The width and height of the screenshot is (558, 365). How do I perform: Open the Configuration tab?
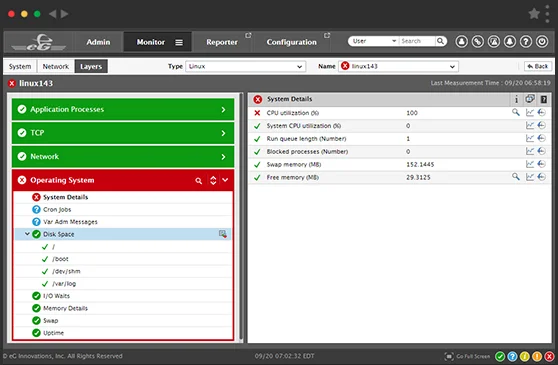coord(291,42)
